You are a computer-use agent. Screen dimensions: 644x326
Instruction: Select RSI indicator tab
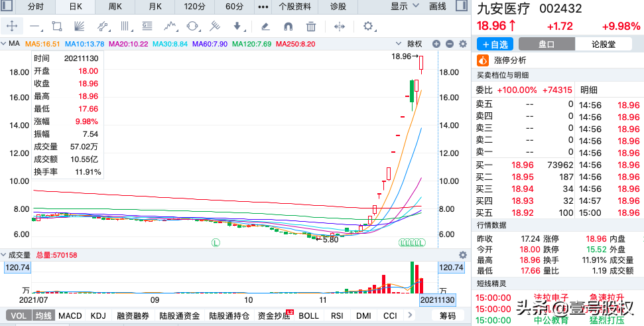(x=337, y=316)
